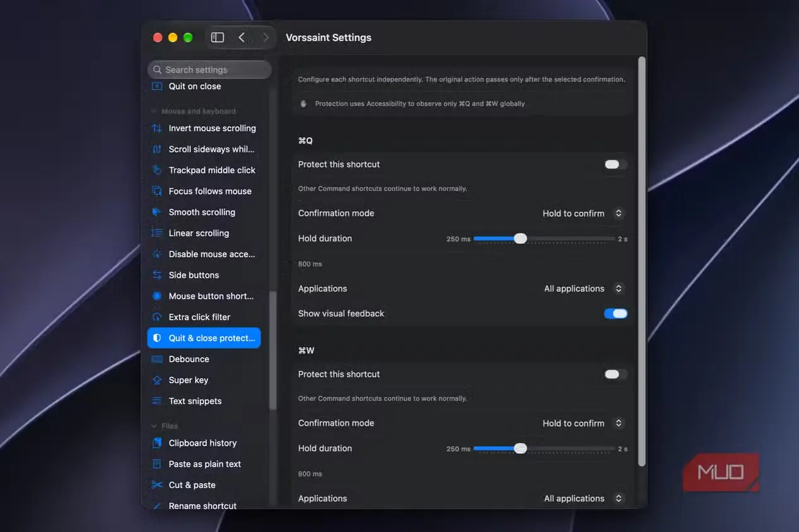The width and height of the screenshot is (799, 532).
Task: Enable Protect this shortcut for ⌘Q
Action: coord(615,165)
